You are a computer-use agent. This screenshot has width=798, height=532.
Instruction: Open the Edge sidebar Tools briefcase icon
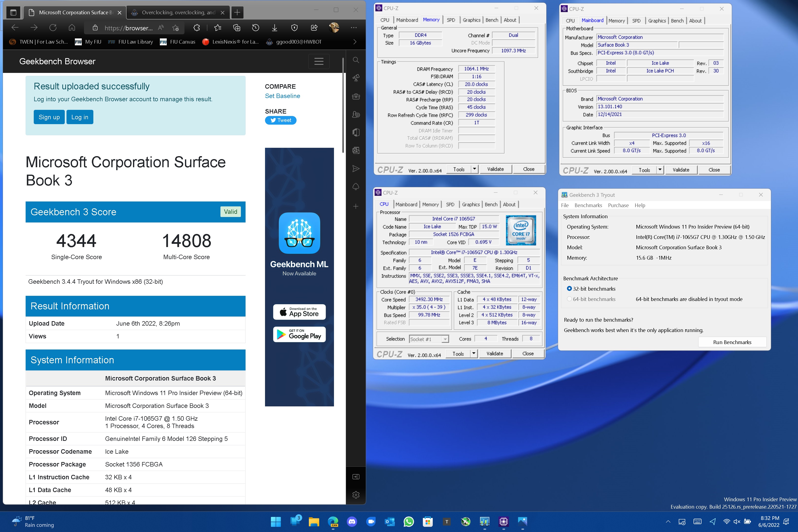(356, 96)
